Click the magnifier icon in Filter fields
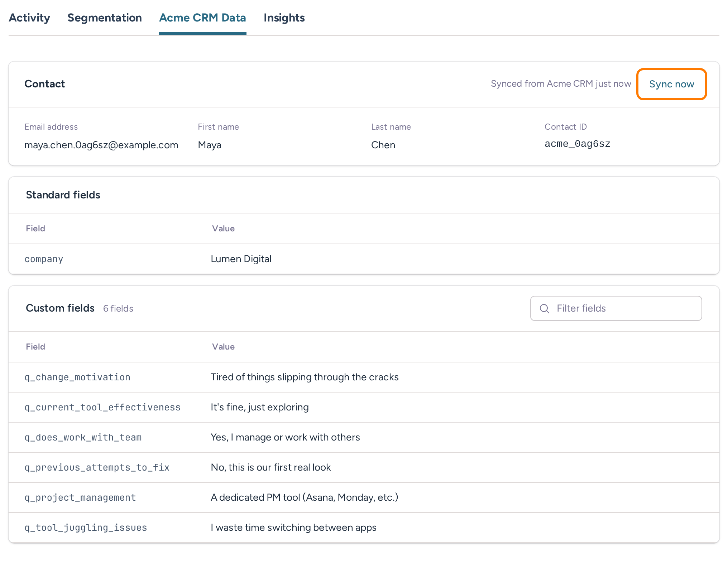This screenshot has height=563, width=728. click(x=544, y=308)
